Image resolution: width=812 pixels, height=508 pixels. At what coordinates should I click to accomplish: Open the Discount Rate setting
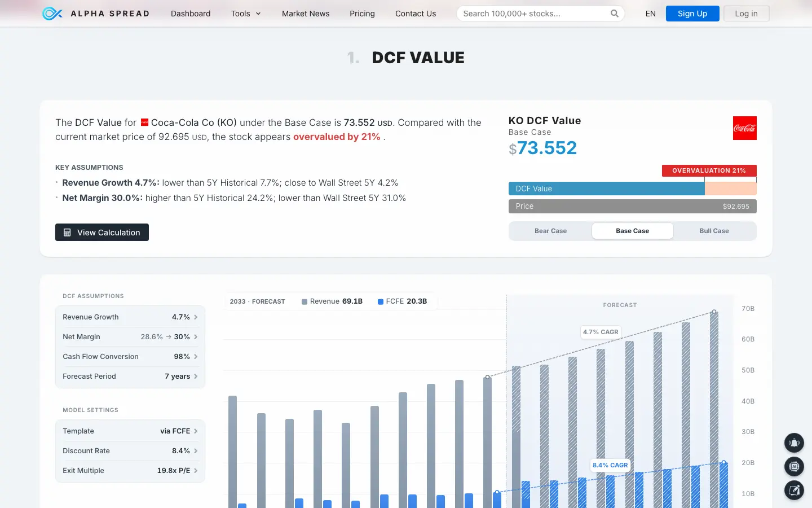130,451
